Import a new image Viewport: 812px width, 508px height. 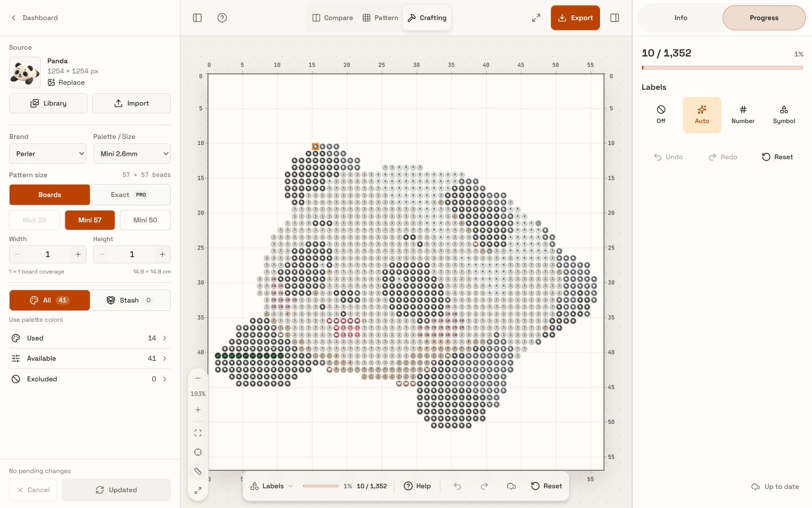click(x=131, y=103)
